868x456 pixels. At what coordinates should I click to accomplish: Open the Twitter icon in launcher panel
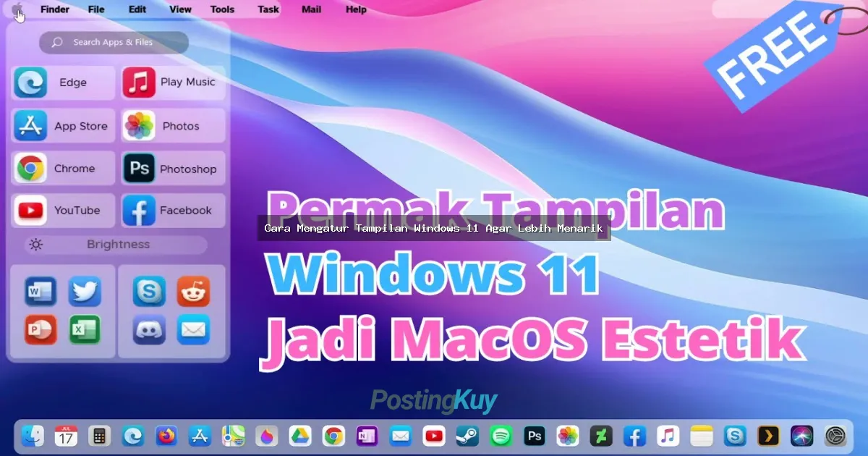[85, 292]
